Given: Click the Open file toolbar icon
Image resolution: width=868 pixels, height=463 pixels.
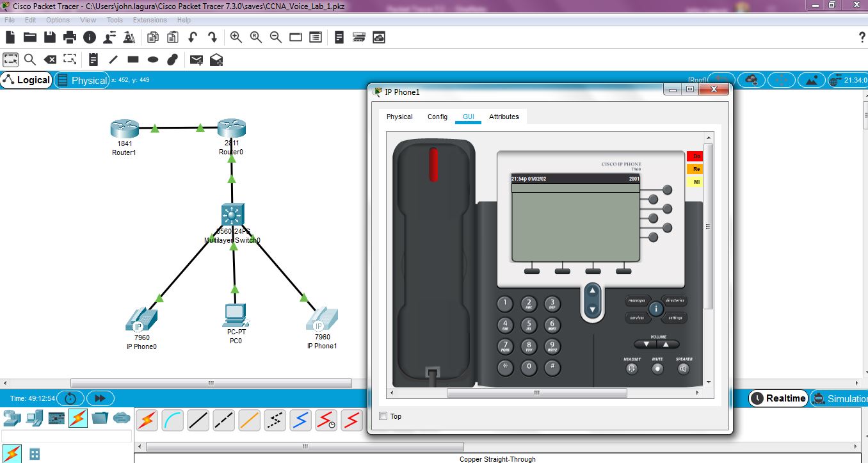Looking at the screenshot, I should click(x=29, y=37).
